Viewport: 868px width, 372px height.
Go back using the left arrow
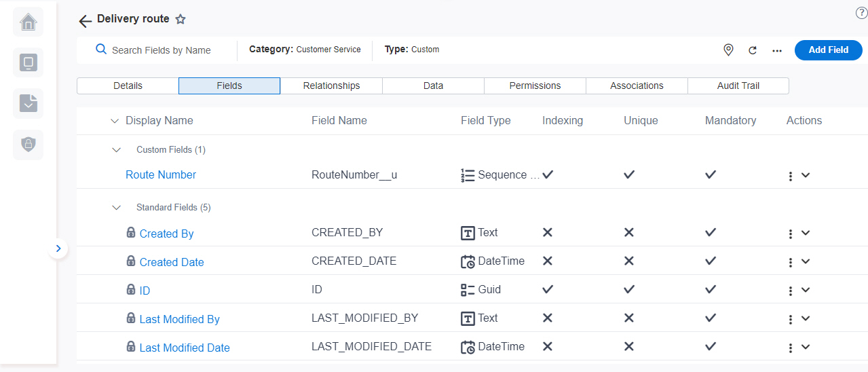(x=85, y=21)
